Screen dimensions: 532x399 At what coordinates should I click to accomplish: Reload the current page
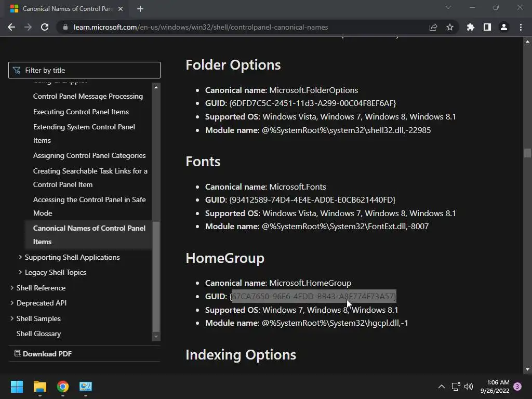click(45, 27)
